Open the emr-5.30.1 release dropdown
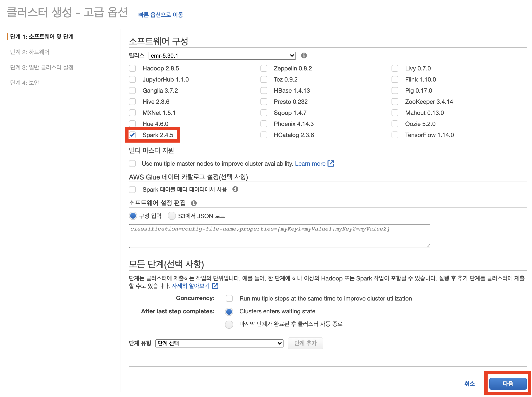The image size is (532, 397). pos(222,55)
